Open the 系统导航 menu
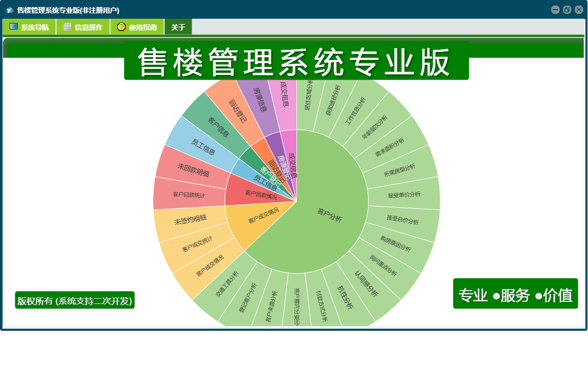Image resolution: width=588 pixels, height=387 pixels. pyautogui.click(x=29, y=27)
